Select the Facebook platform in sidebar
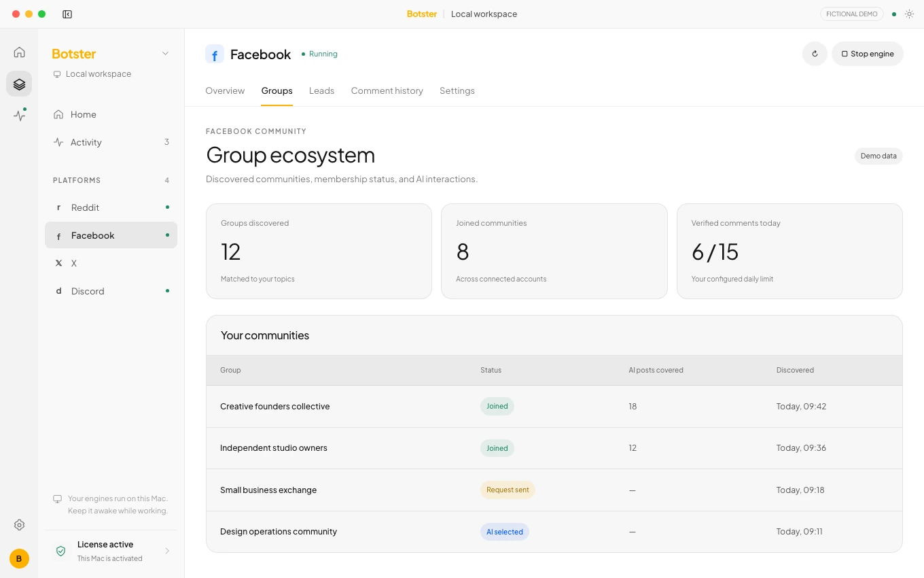This screenshot has height=578, width=924. click(x=111, y=235)
